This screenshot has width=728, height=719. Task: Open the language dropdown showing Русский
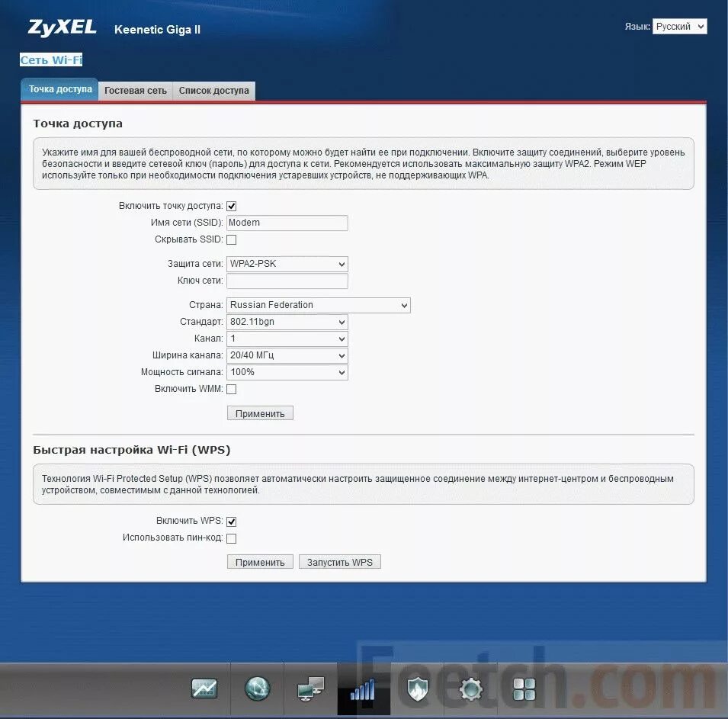679,27
